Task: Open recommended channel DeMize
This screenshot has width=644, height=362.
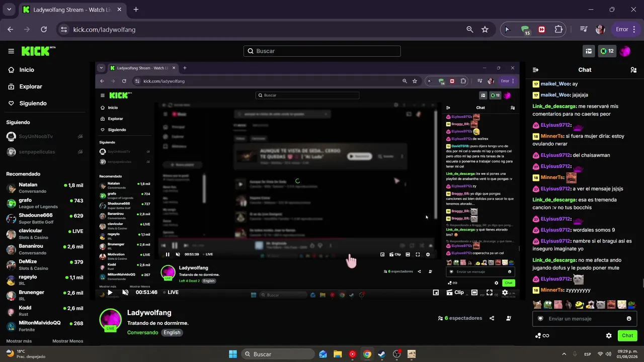Action: click(44, 265)
